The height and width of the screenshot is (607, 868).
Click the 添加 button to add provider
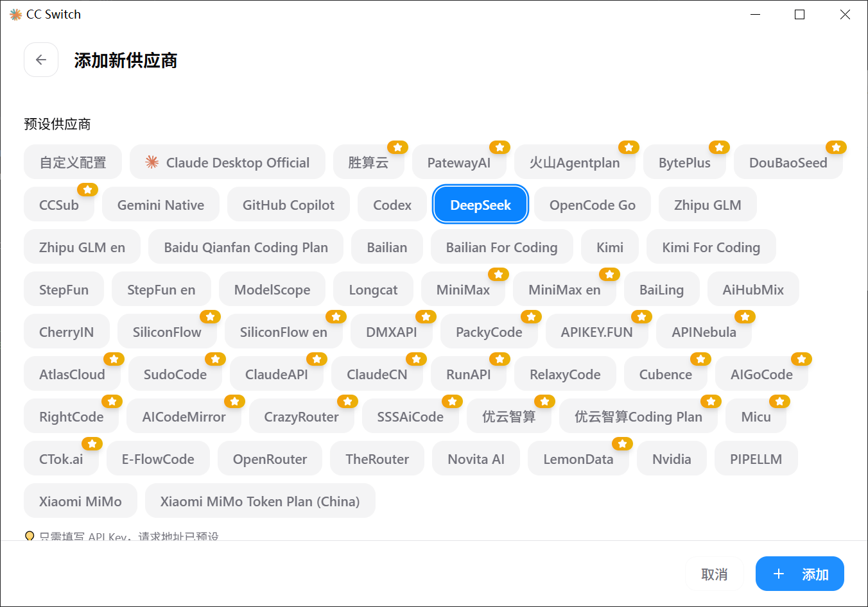pyautogui.click(x=799, y=574)
